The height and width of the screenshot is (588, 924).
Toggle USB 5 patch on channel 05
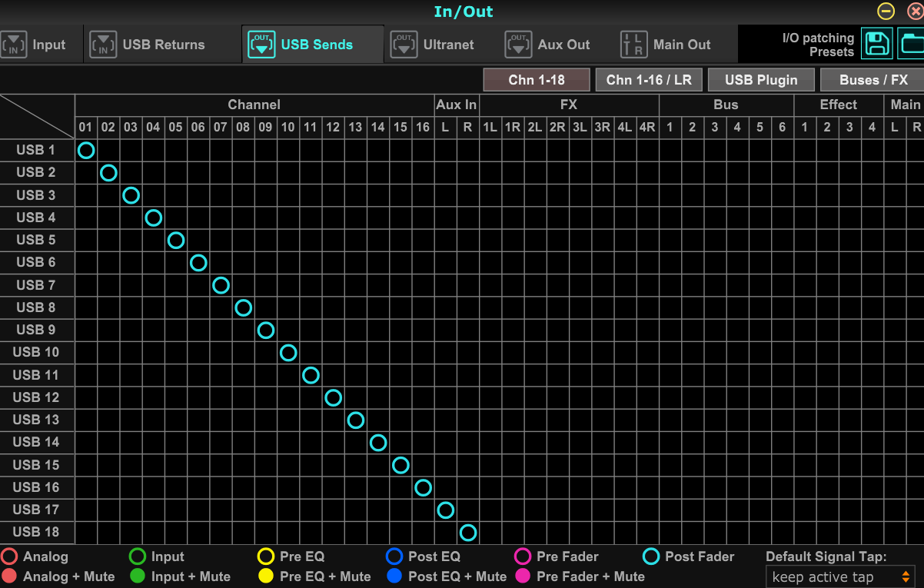pos(176,240)
